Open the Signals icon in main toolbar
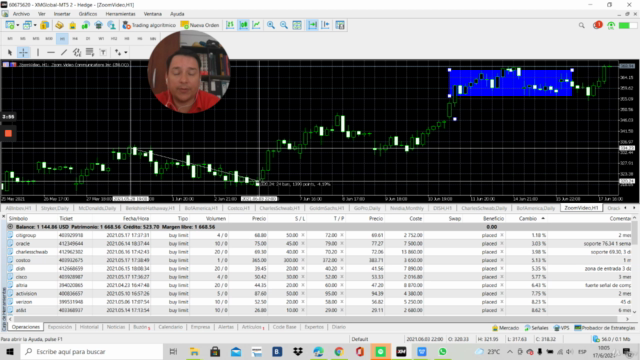The height and width of the screenshot is (360, 640). pyautogui.click(x=85, y=25)
